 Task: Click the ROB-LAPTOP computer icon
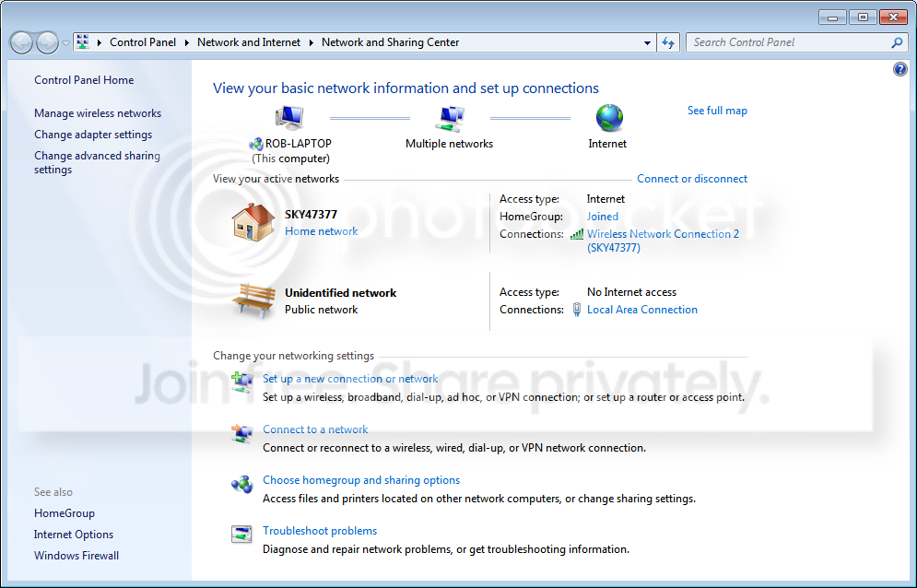289,118
